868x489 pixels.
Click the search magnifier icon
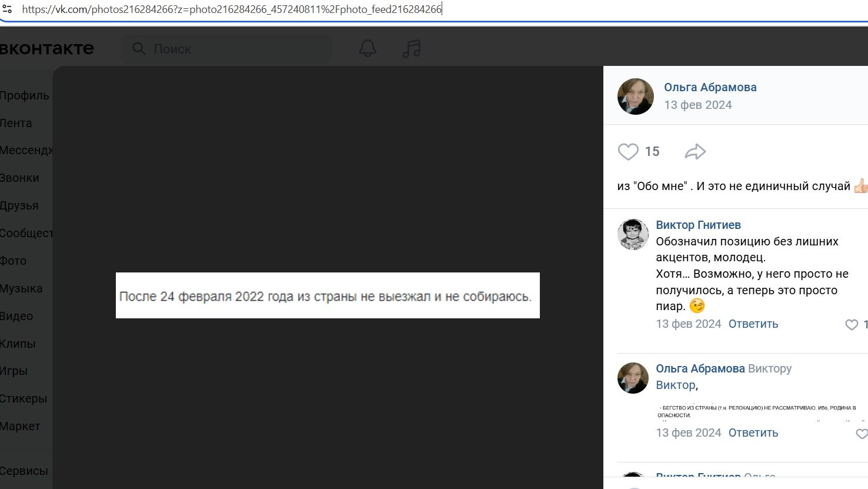click(x=139, y=49)
